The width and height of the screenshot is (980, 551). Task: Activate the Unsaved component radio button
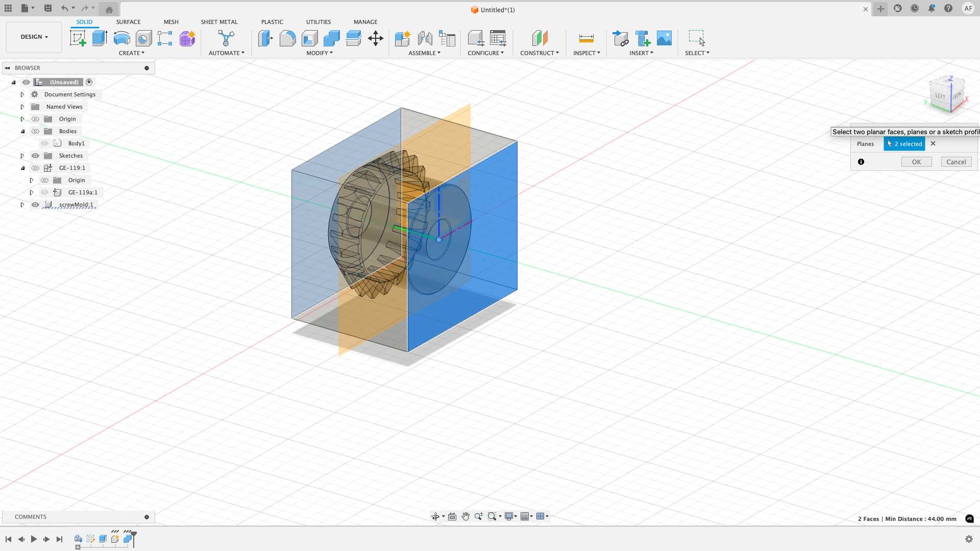tap(89, 82)
